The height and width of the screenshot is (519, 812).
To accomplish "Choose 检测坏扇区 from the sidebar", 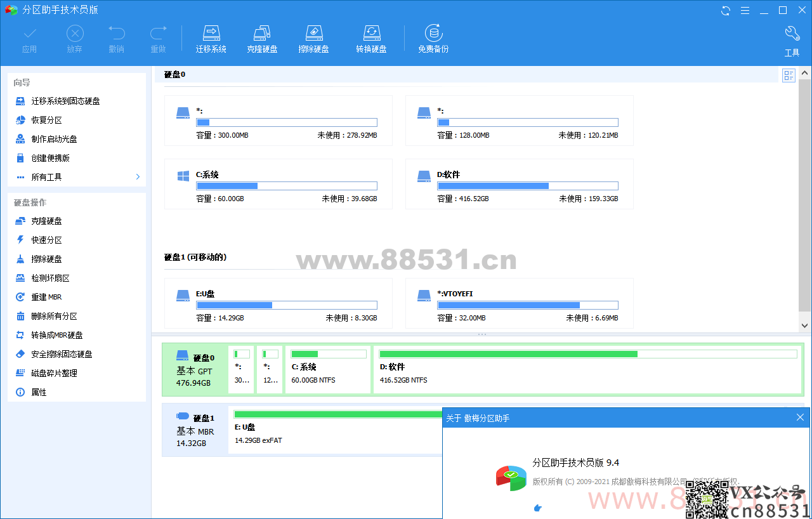I will point(50,278).
